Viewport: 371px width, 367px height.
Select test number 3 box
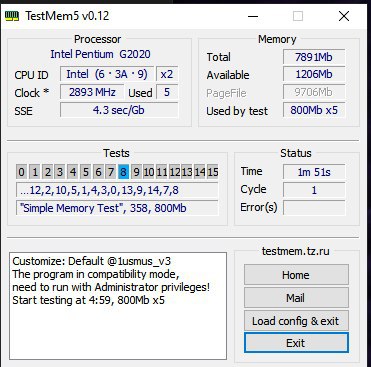60,172
